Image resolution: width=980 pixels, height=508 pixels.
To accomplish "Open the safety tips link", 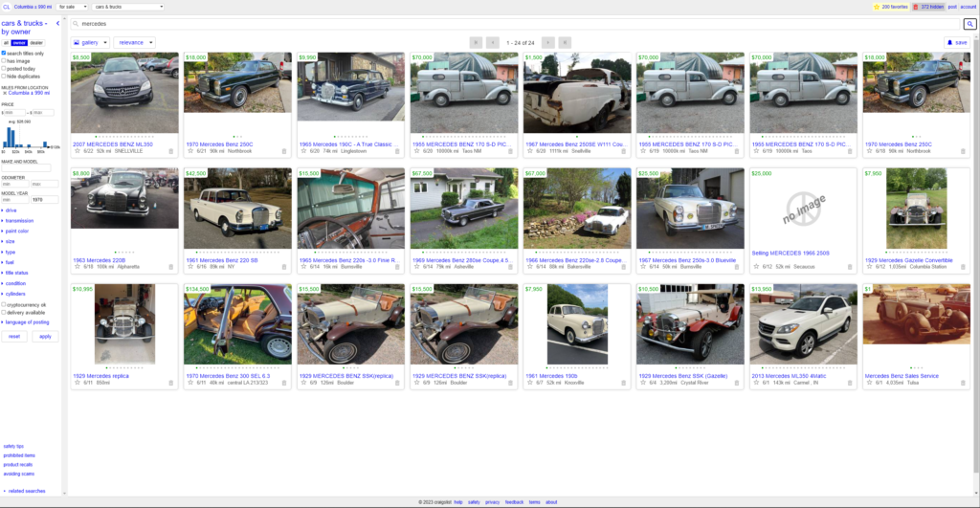I will click(13, 446).
